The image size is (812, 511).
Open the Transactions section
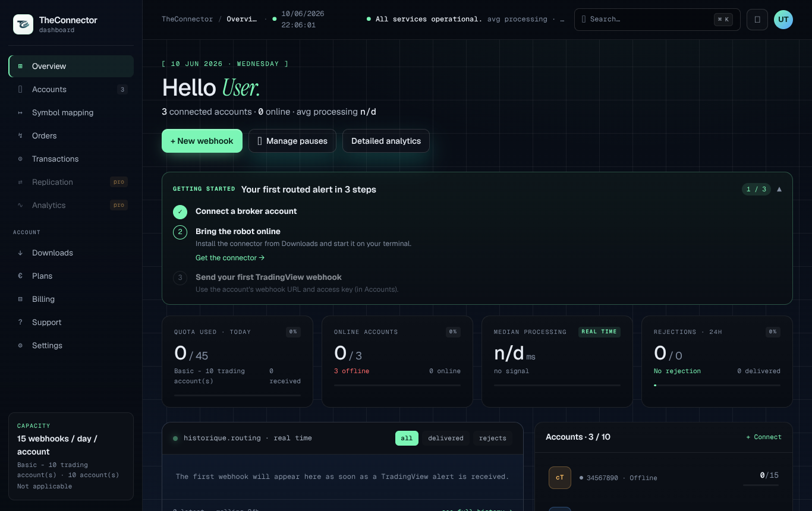71,159
